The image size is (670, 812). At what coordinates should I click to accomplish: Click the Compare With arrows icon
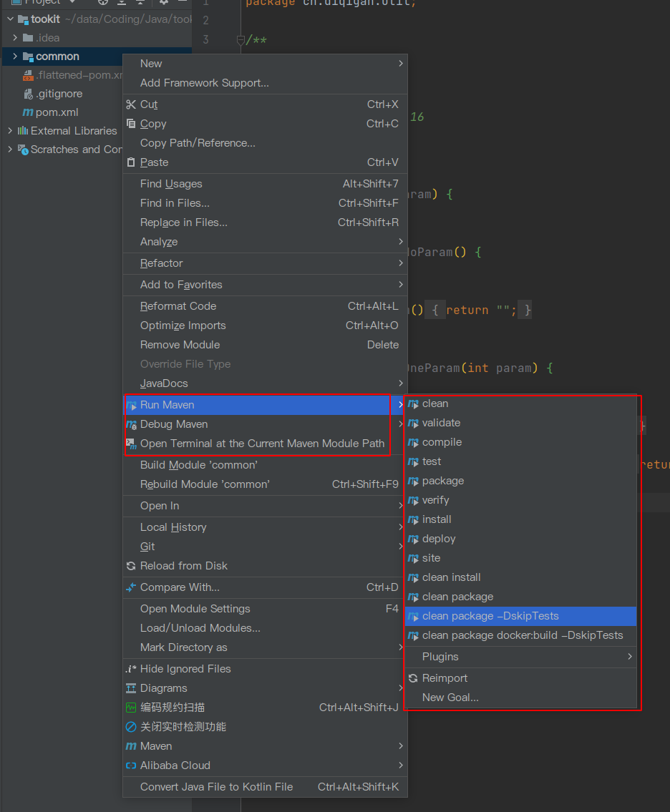131,587
